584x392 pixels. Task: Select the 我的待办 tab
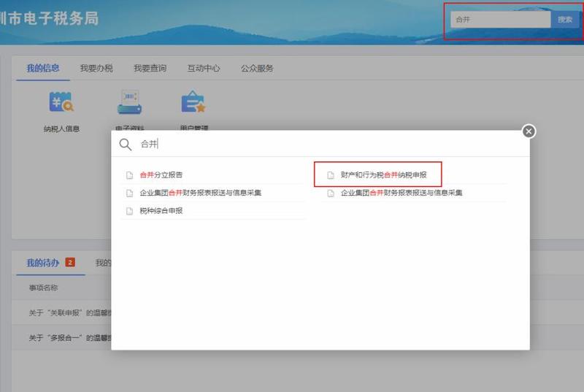43,263
